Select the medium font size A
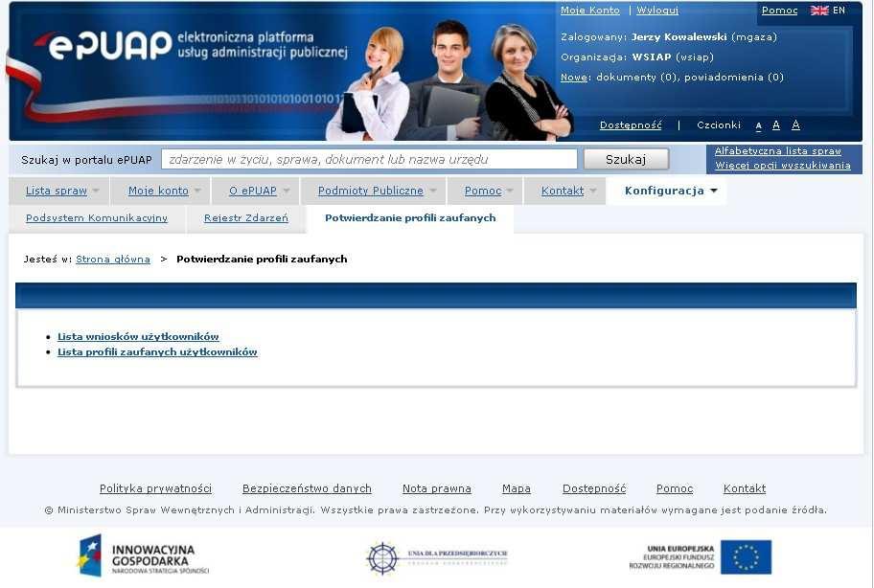Screen dimensions: 874x588 [x=776, y=125]
